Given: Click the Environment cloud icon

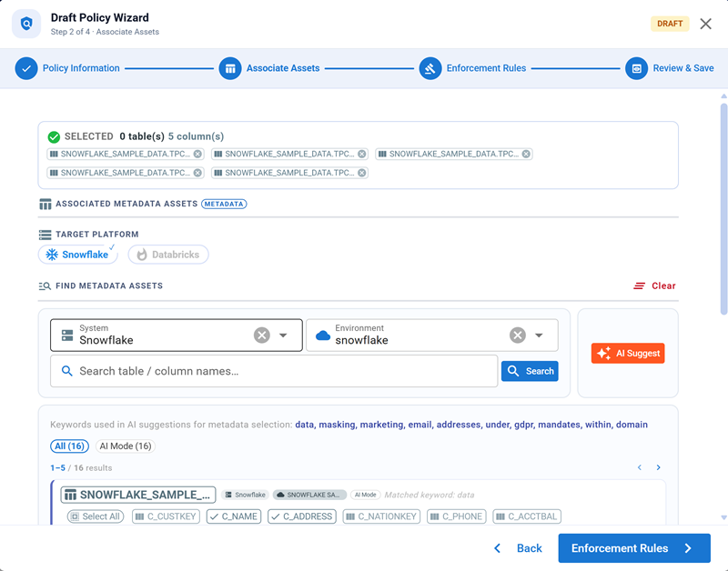Looking at the screenshot, I should [x=323, y=336].
